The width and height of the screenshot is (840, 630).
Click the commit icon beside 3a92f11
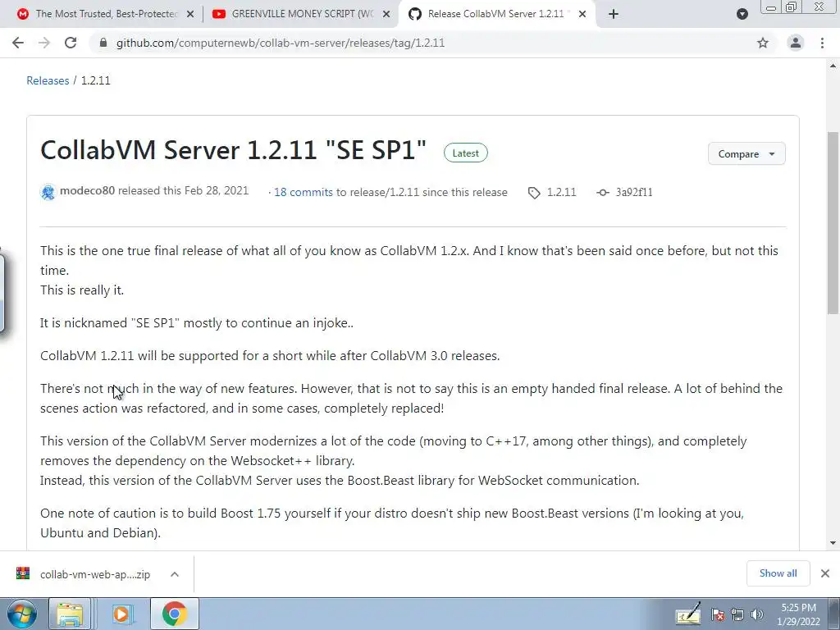pyautogui.click(x=603, y=192)
